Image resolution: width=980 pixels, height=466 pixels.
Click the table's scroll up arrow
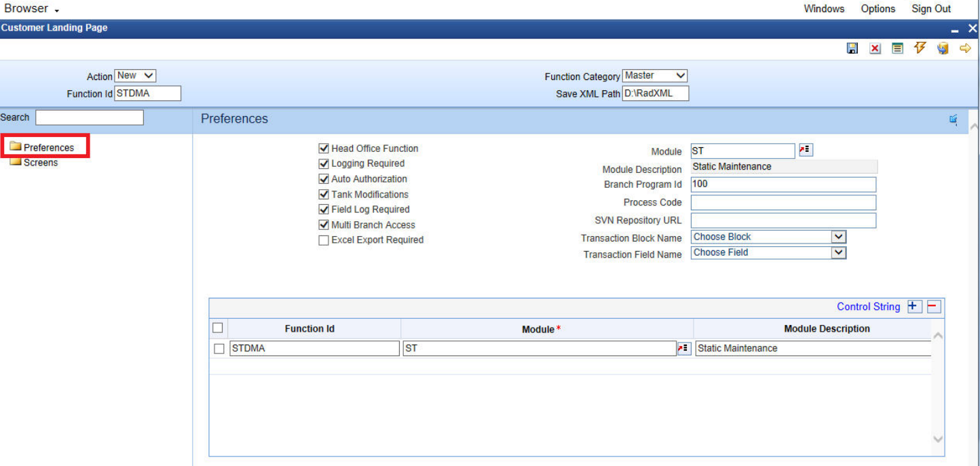click(938, 336)
